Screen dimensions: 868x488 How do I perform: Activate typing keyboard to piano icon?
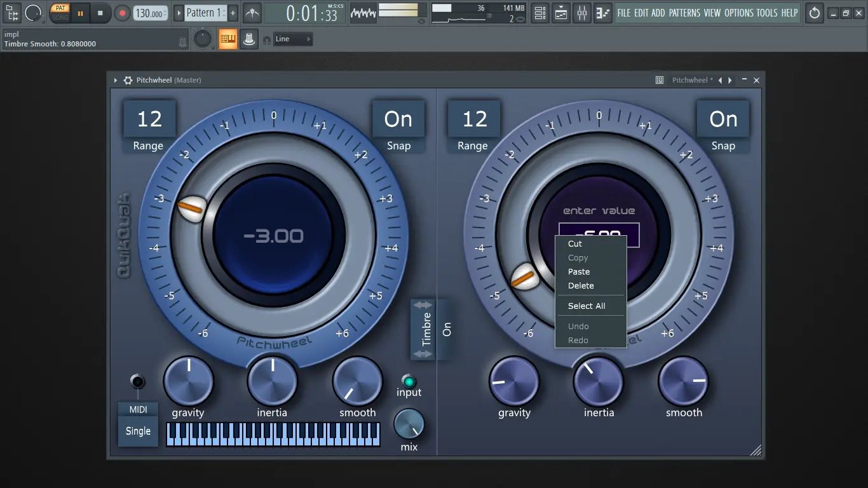228,39
